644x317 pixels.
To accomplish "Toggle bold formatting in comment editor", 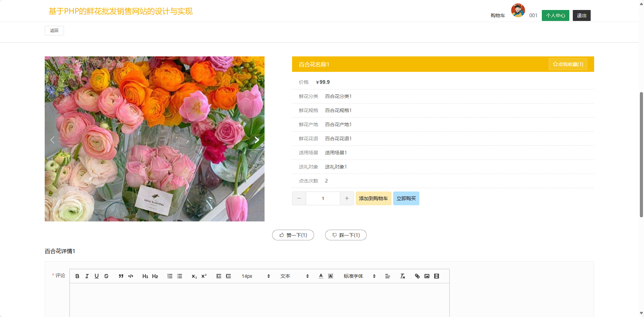I will 77,276.
